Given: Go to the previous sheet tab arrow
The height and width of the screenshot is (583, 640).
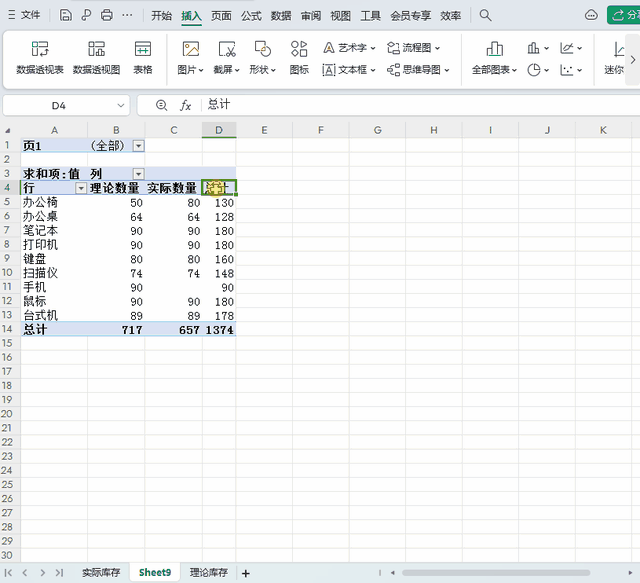Looking at the screenshot, I should (25, 573).
